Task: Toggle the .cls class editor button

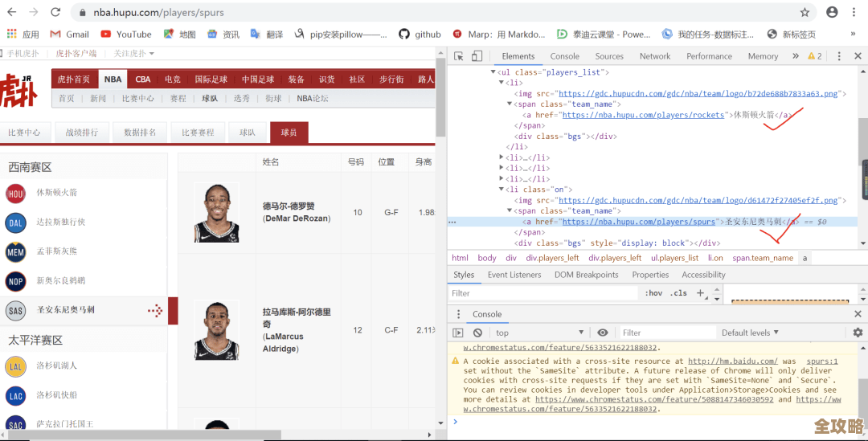Action: pos(678,293)
